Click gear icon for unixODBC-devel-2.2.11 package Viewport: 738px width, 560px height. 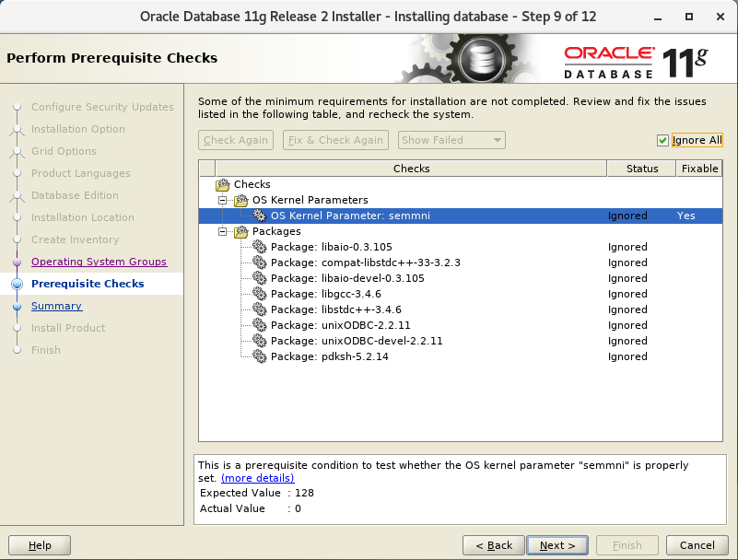click(x=259, y=340)
